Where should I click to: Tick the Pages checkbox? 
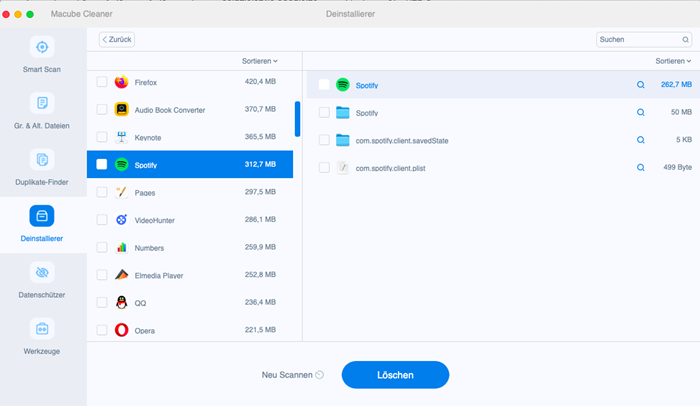point(102,192)
